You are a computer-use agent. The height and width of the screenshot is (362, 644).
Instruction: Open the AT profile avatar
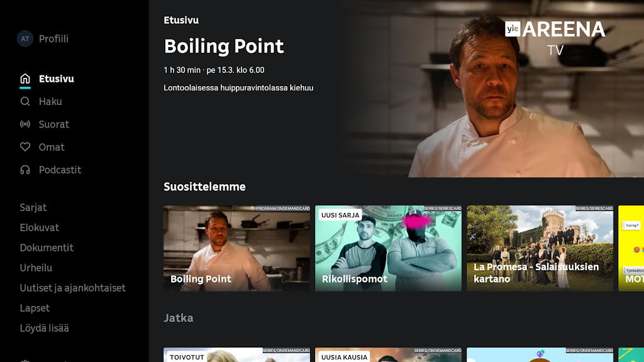pos(25,39)
